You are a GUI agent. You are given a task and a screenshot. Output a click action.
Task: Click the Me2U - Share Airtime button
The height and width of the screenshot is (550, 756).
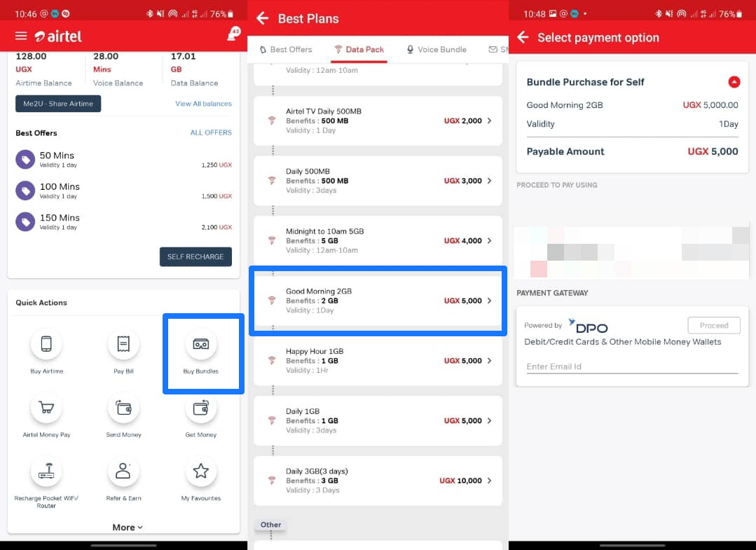58,104
